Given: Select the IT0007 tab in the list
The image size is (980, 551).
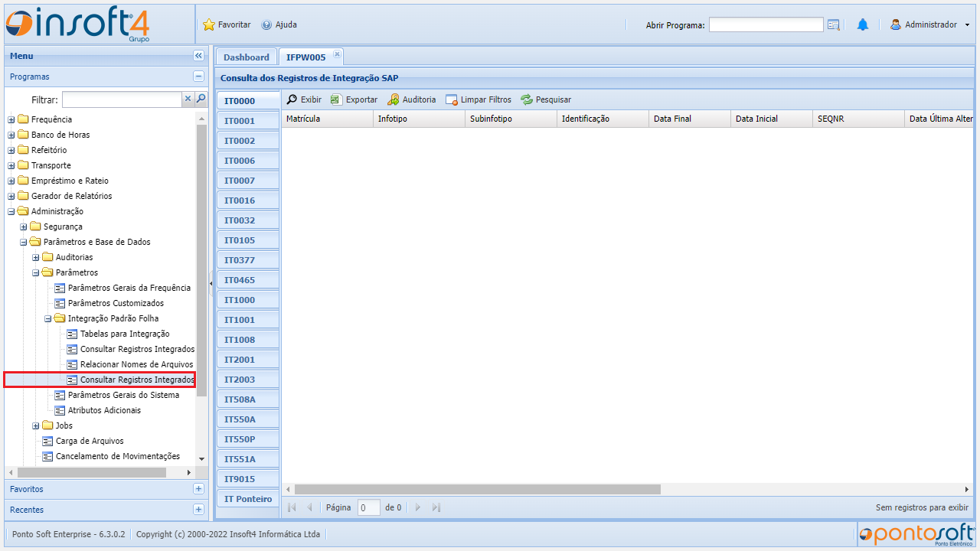Looking at the screenshot, I should click(x=247, y=180).
